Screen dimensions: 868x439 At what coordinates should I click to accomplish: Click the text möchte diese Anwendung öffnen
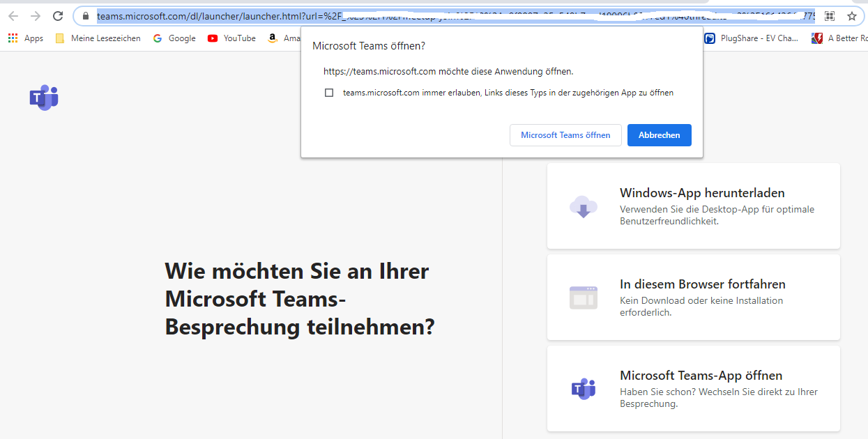506,71
